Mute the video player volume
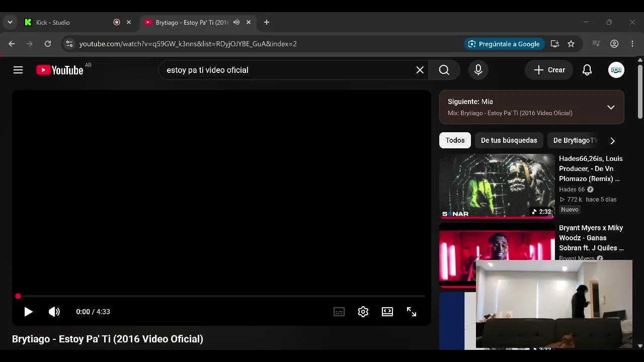This screenshot has height=362, width=644. 54,312
